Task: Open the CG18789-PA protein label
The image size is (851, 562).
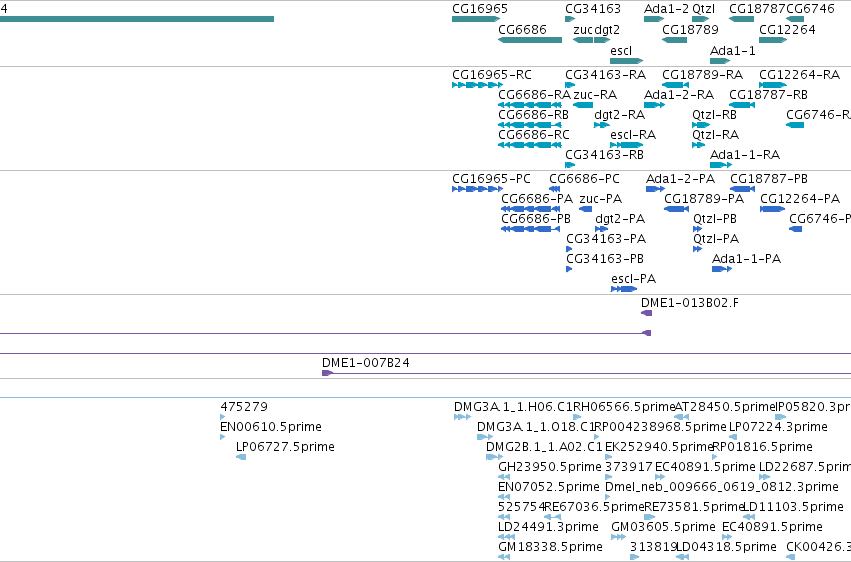Action: [x=704, y=199]
